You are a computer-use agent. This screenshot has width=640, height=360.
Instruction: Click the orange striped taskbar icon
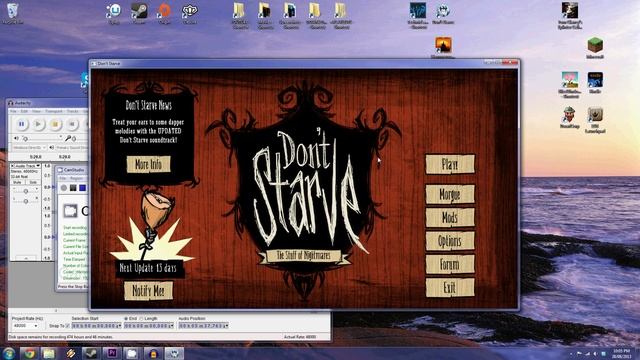[70, 353]
